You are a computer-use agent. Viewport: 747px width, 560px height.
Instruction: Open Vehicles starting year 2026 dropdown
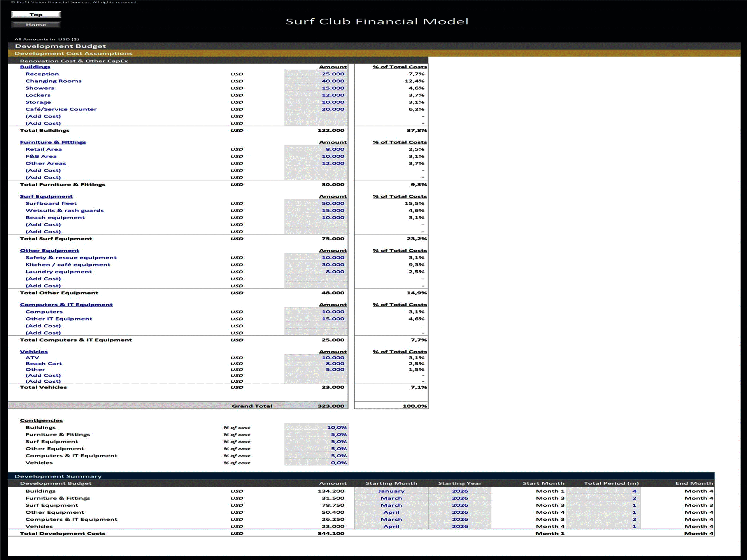[x=460, y=526]
